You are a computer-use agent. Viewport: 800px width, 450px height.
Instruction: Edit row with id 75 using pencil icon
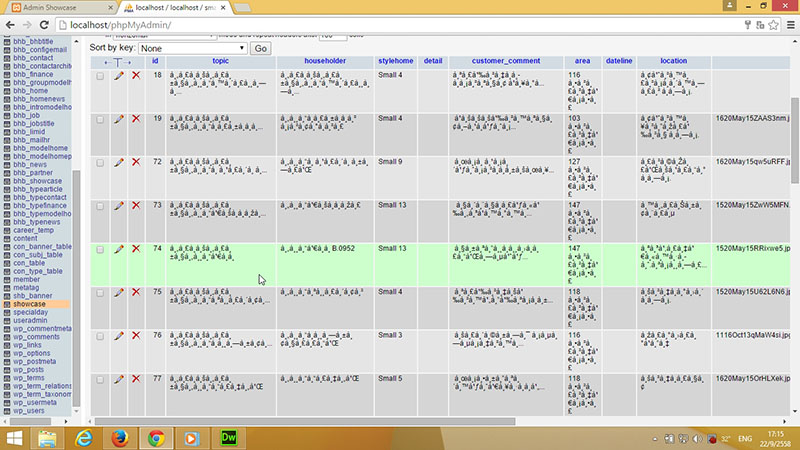click(119, 292)
